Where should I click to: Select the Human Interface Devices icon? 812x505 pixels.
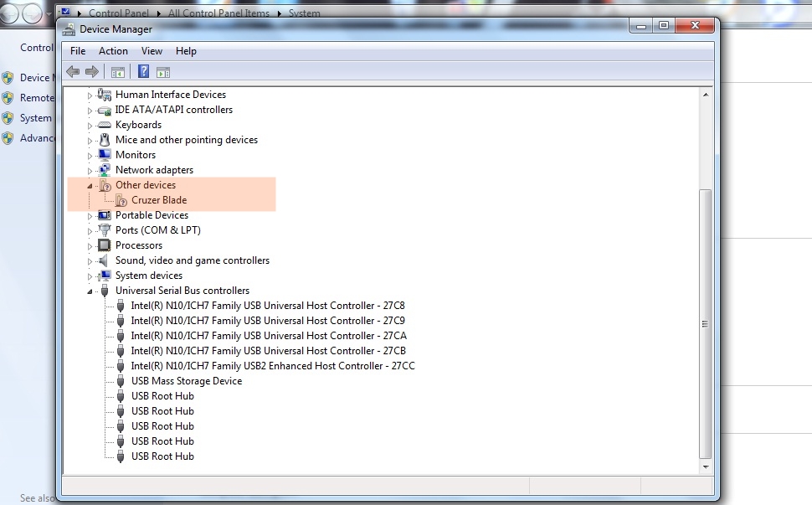point(104,95)
